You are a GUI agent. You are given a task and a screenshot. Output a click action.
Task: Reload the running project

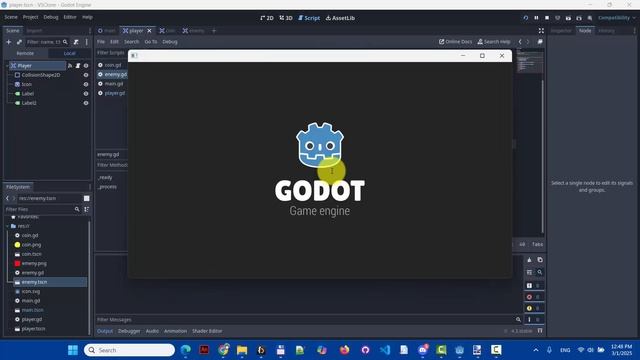click(526, 18)
